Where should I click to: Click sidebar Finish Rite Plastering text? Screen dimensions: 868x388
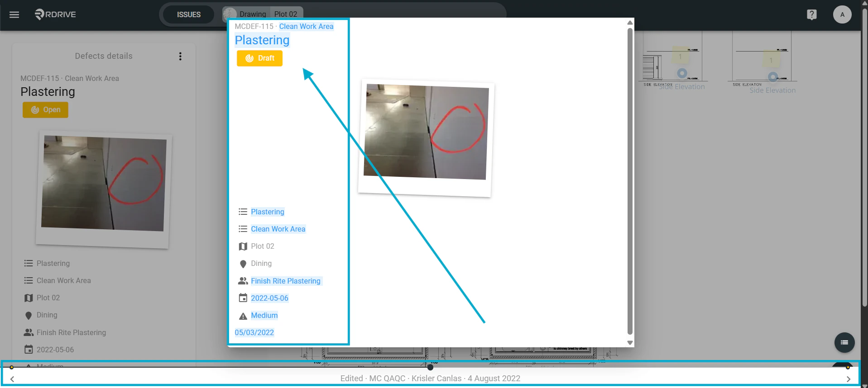point(71,332)
